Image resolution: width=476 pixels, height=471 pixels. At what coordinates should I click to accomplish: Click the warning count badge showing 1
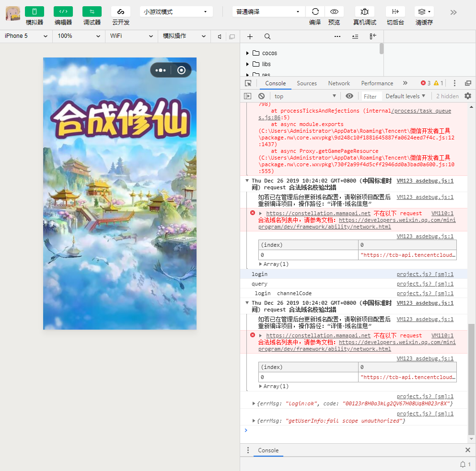(438, 83)
